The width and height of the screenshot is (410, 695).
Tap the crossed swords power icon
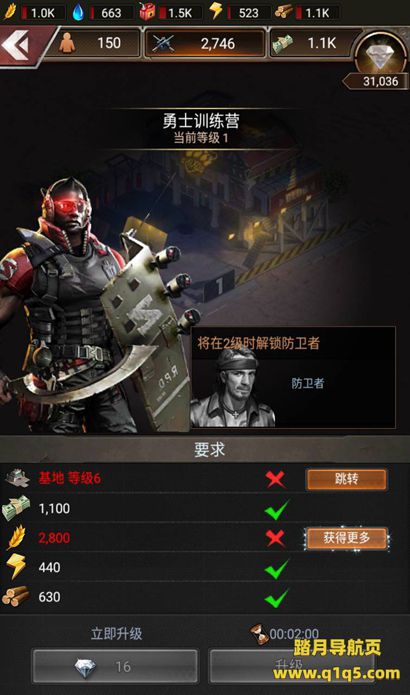pyautogui.click(x=163, y=43)
